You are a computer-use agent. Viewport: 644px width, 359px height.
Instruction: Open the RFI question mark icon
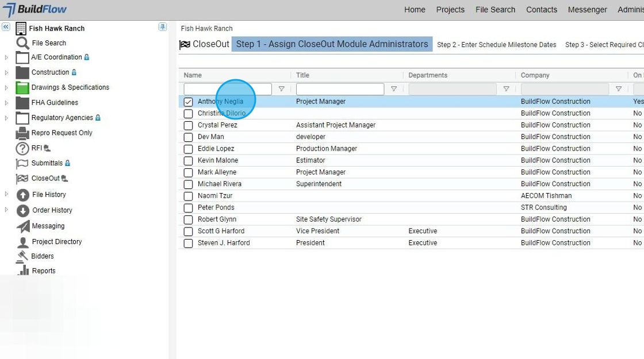(22, 148)
